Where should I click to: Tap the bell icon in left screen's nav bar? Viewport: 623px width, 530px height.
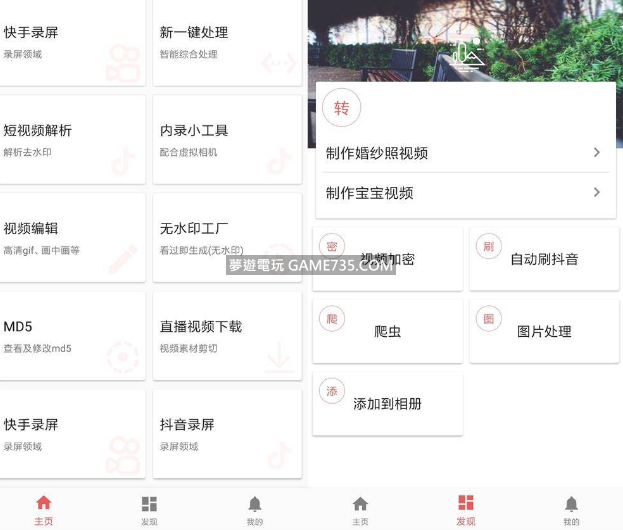click(255, 504)
